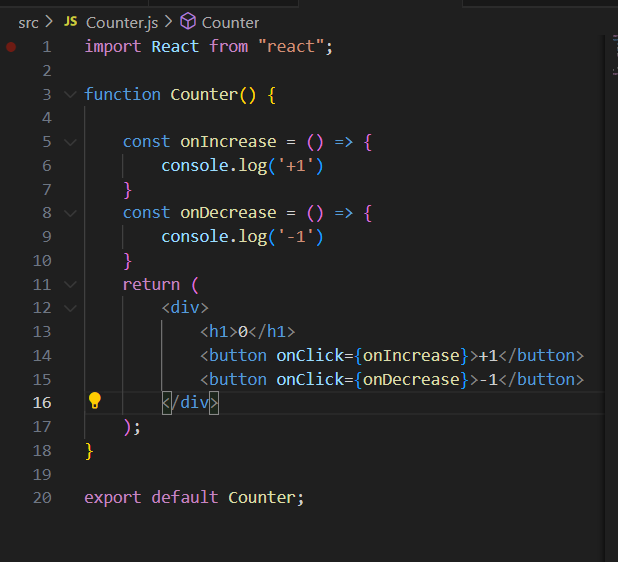Click line number 2 in the gutter
618x562 pixels.
coord(47,71)
